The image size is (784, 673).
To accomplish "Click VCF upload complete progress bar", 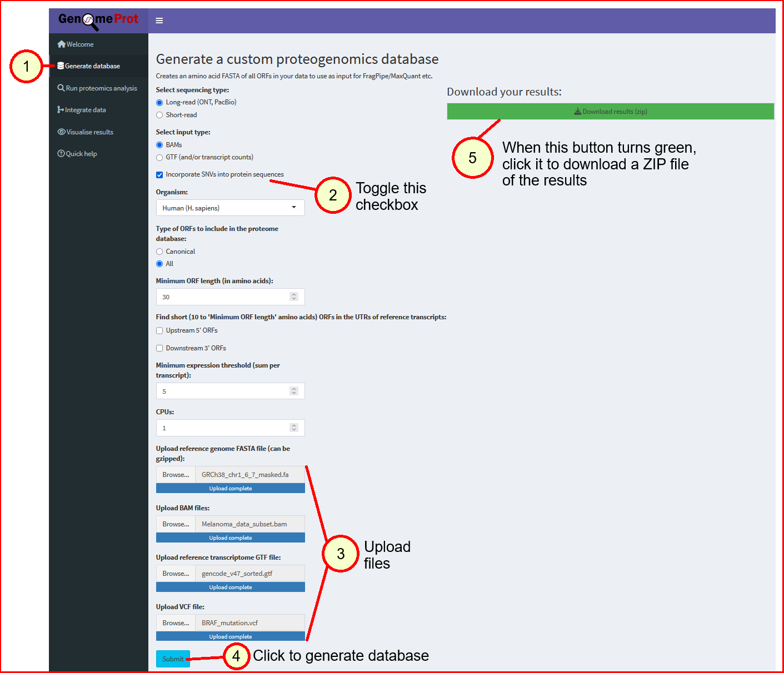I will click(x=231, y=636).
